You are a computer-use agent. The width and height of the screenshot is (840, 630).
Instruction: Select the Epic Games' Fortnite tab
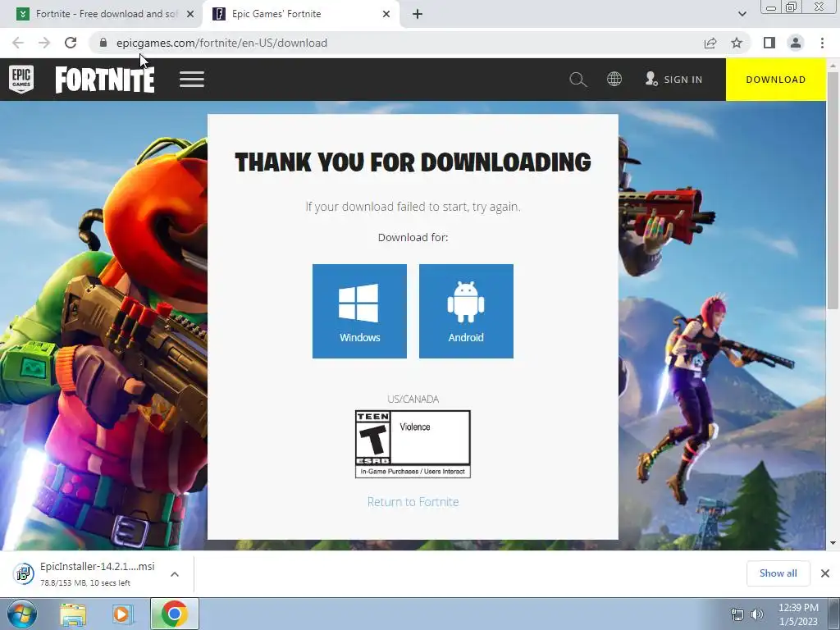[x=300, y=14]
